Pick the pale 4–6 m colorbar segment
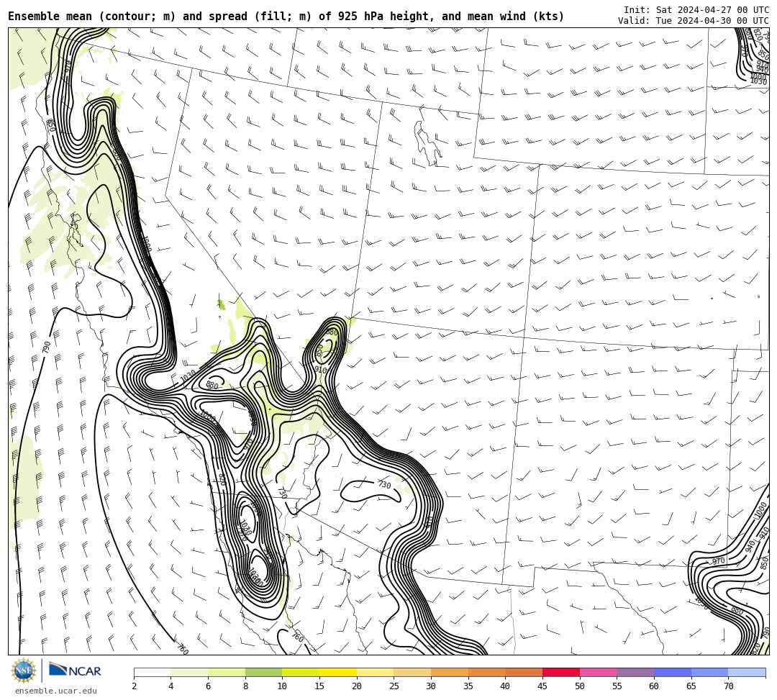The image size is (777, 700). (x=189, y=672)
